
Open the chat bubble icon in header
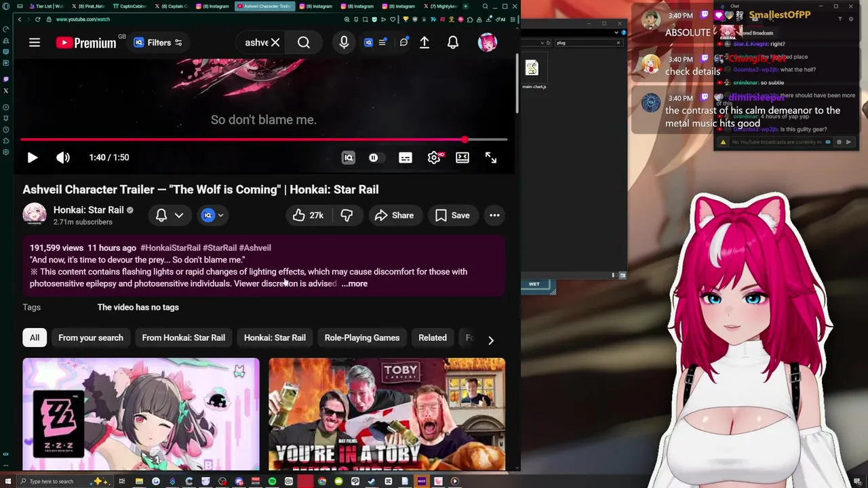pos(403,43)
